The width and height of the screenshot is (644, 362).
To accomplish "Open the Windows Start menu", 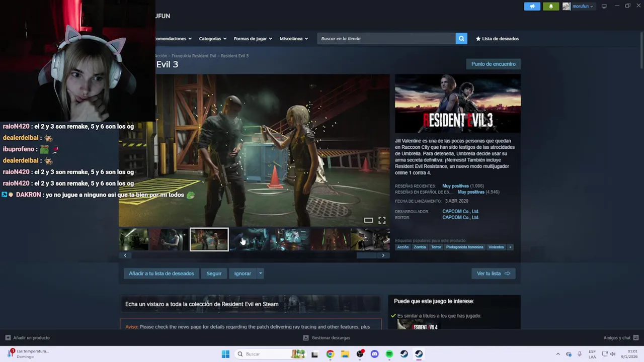I will tap(225, 354).
